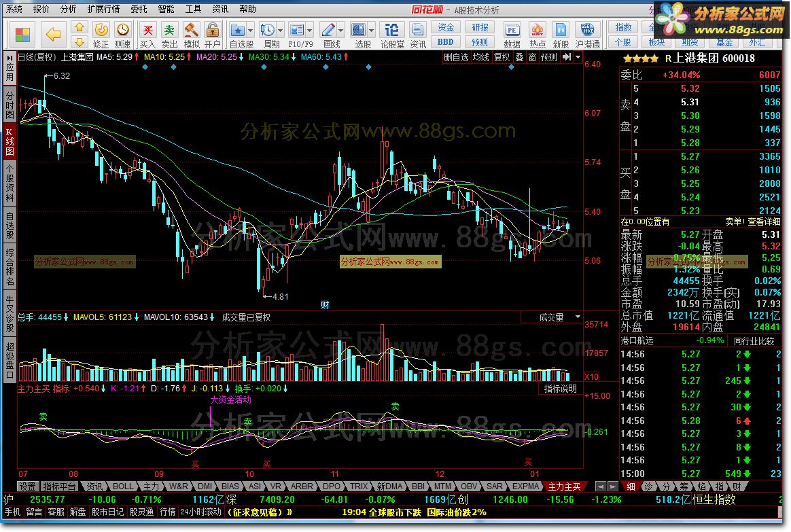Open the 资讯 news document icon

pyautogui.click(x=418, y=35)
